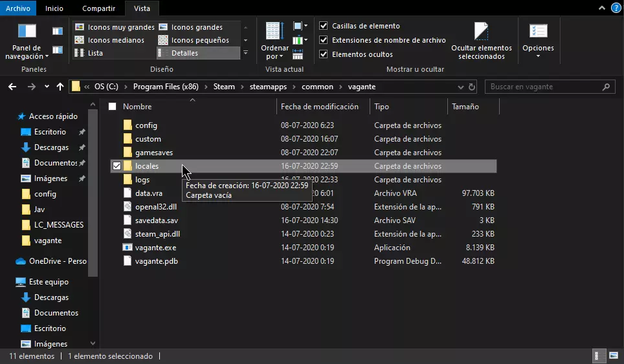The width and height of the screenshot is (624, 364).
Task: Select the savedata.sav file icon
Action: [x=128, y=220]
